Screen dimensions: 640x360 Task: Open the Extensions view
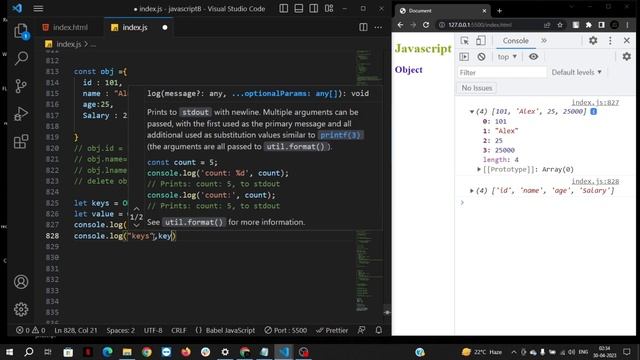[x=21, y=142]
